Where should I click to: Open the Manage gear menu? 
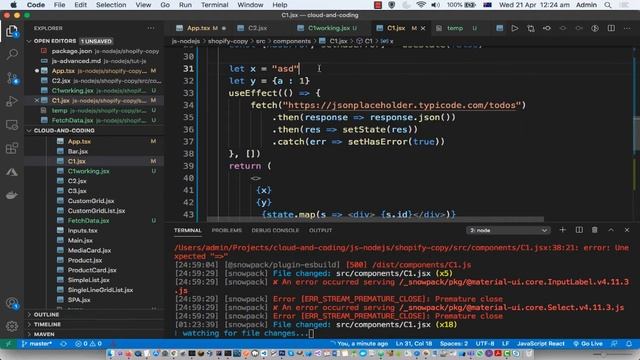click(12, 326)
